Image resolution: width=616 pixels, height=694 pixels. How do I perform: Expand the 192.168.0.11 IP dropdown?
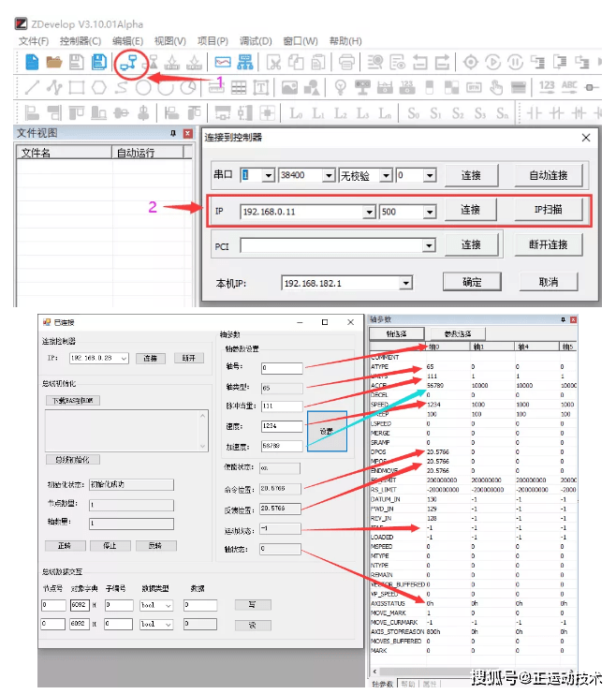[369, 212]
